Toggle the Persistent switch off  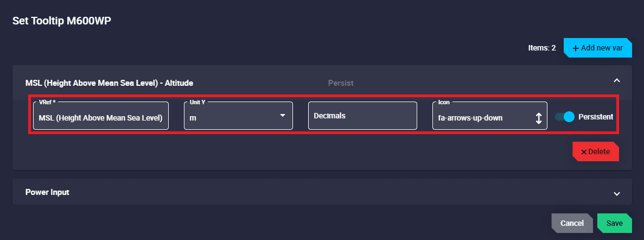pos(565,117)
